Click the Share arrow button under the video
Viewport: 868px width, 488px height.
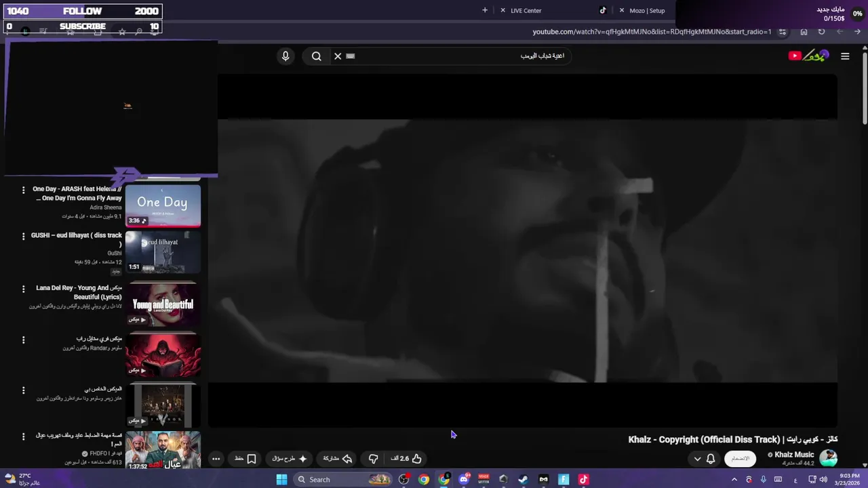(337, 459)
